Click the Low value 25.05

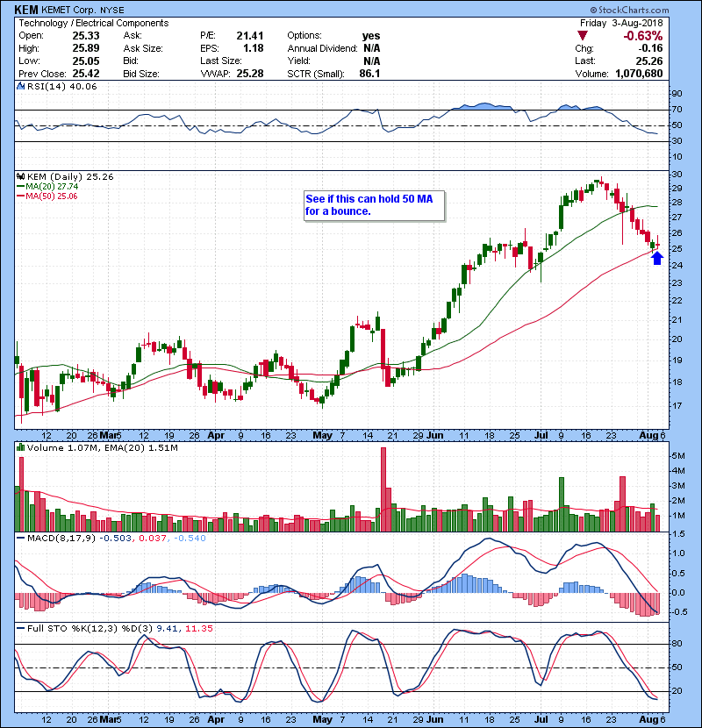point(86,61)
